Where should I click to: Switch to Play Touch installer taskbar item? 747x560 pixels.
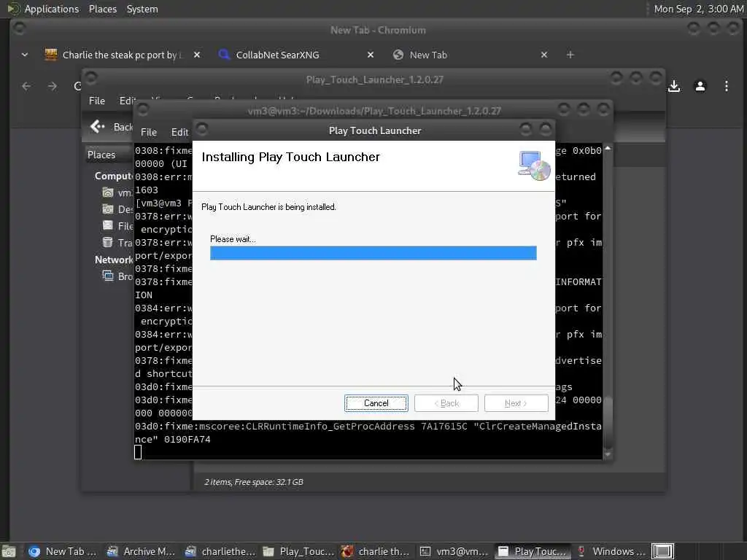click(x=532, y=551)
